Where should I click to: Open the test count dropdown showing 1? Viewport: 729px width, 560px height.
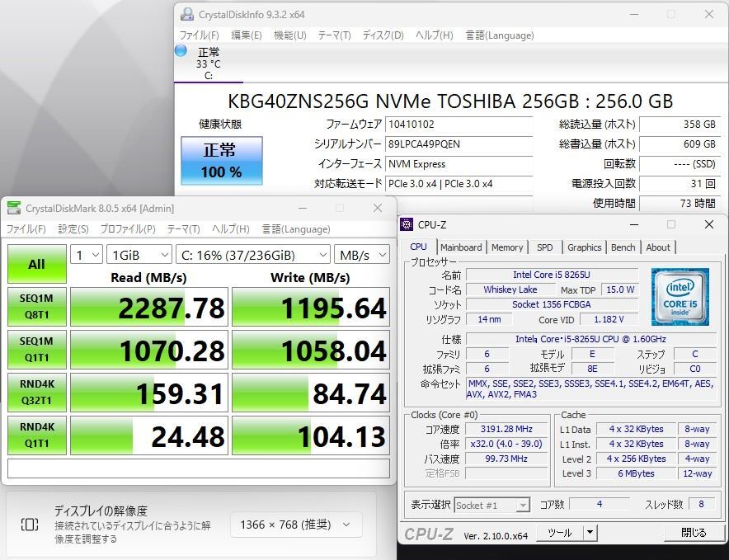(x=87, y=255)
